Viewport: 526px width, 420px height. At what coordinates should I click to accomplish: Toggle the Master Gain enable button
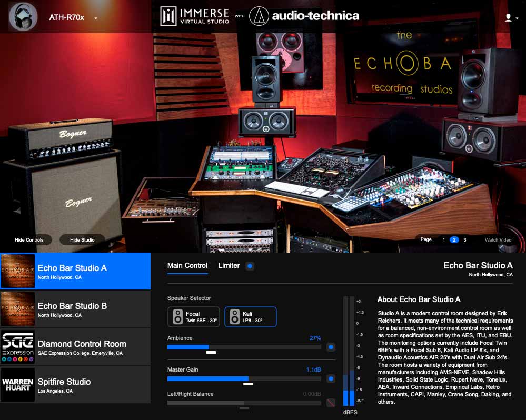(332, 378)
